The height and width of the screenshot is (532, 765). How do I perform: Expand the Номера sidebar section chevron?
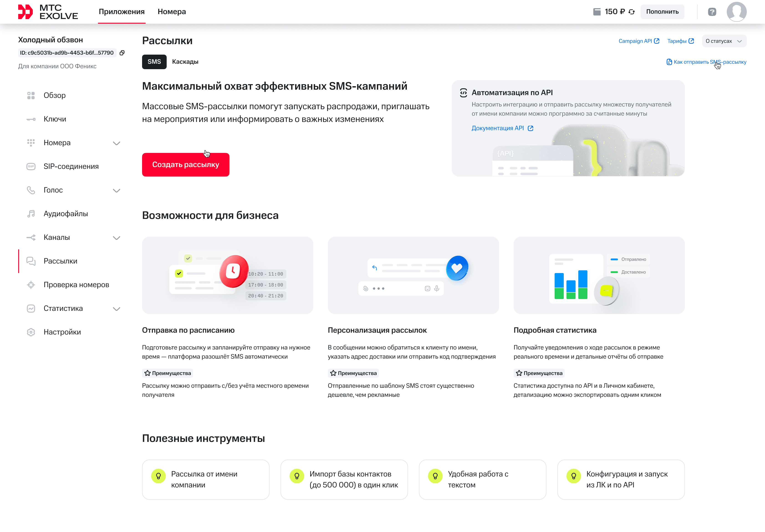[x=116, y=143]
